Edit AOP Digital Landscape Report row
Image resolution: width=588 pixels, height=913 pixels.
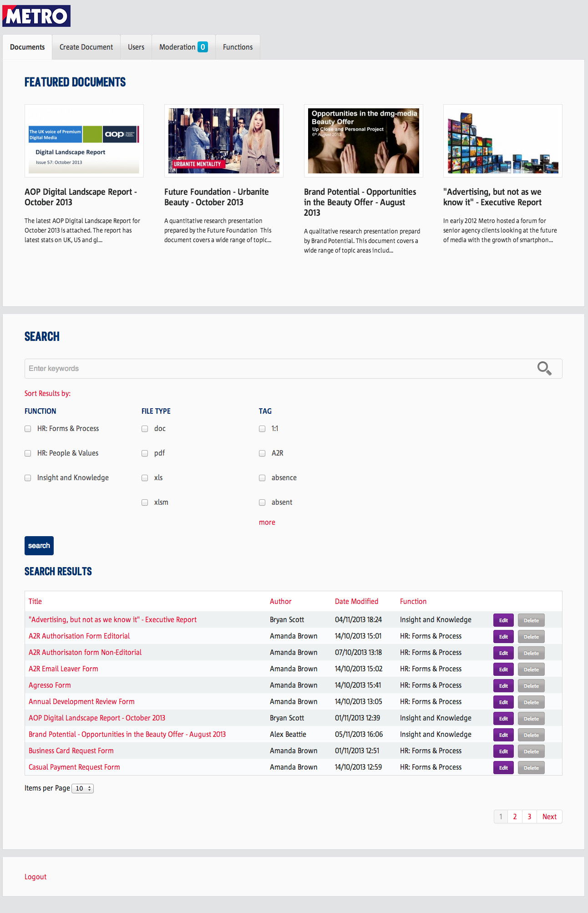click(x=503, y=719)
